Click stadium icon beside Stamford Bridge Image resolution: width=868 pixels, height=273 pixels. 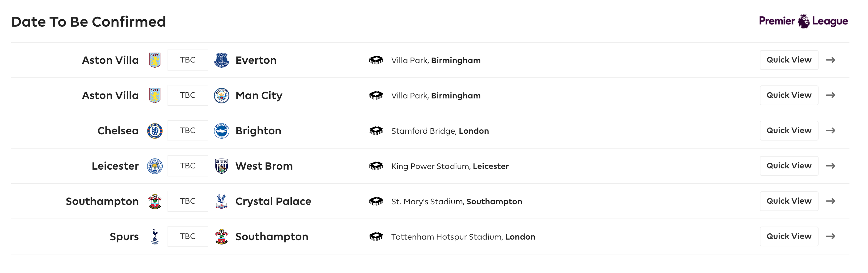[x=376, y=131]
